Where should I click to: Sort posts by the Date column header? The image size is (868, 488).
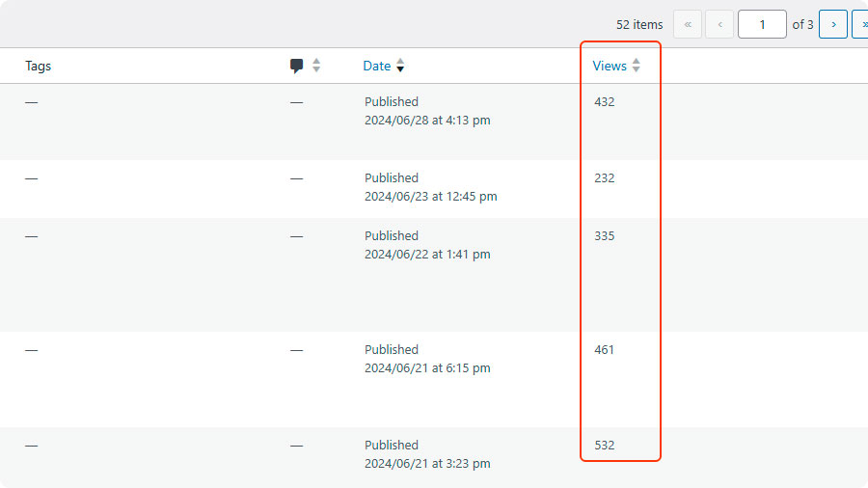coord(377,66)
